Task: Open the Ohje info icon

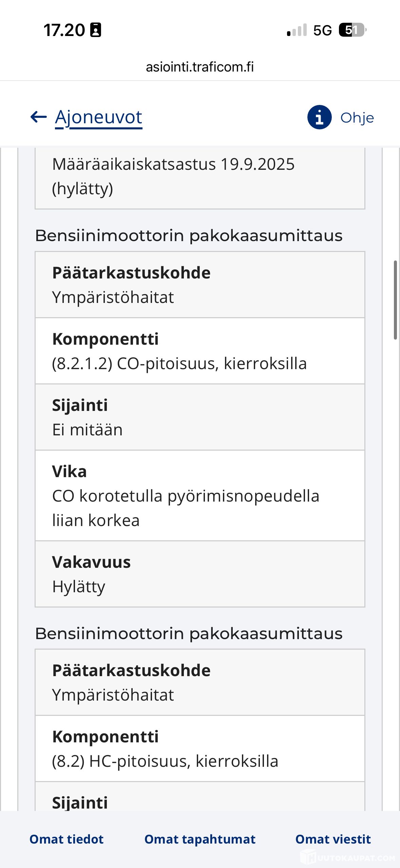Action: 319,117
